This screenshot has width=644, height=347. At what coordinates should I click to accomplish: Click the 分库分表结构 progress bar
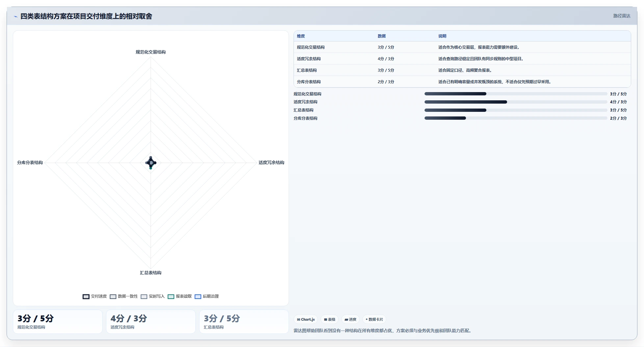(x=516, y=118)
